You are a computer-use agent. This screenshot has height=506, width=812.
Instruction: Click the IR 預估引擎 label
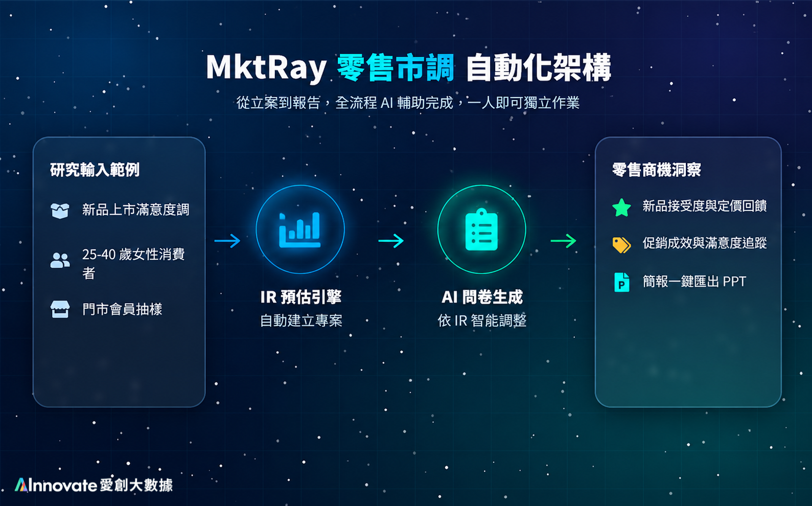click(x=300, y=297)
